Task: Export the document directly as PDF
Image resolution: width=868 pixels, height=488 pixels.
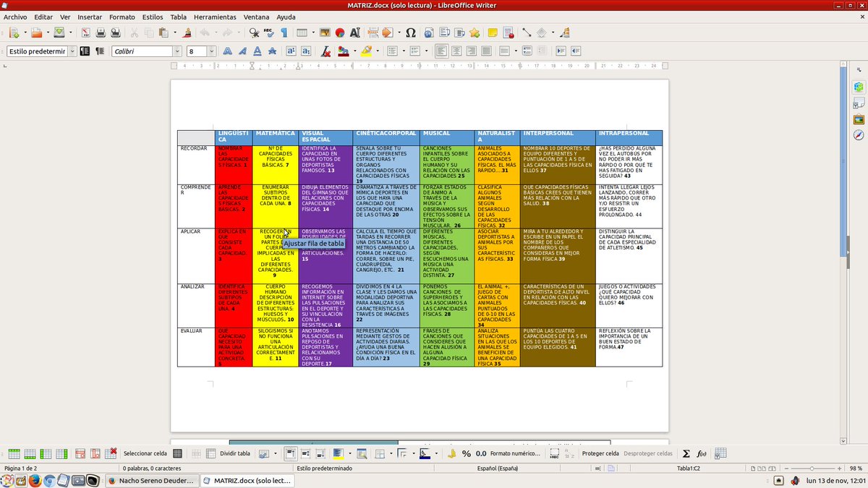Action: click(x=85, y=33)
